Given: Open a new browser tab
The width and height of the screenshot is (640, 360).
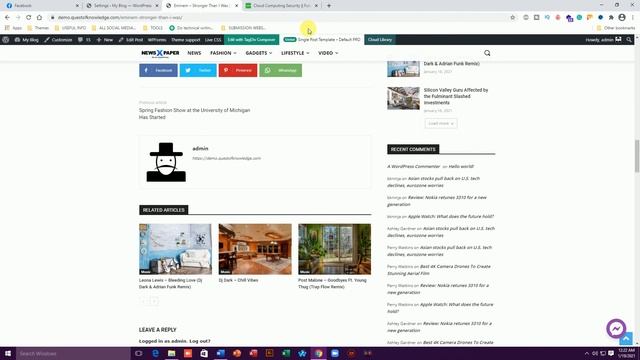Looking at the screenshot, I should coord(329,6).
